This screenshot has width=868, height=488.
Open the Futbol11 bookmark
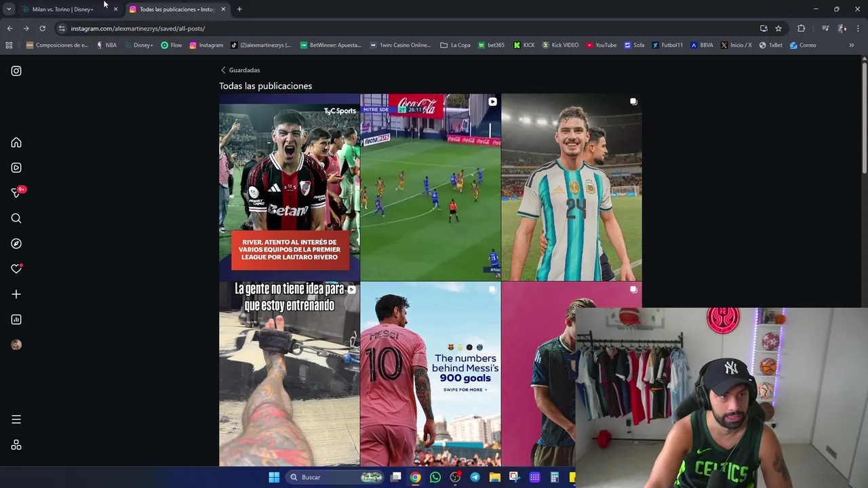coord(667,45)
